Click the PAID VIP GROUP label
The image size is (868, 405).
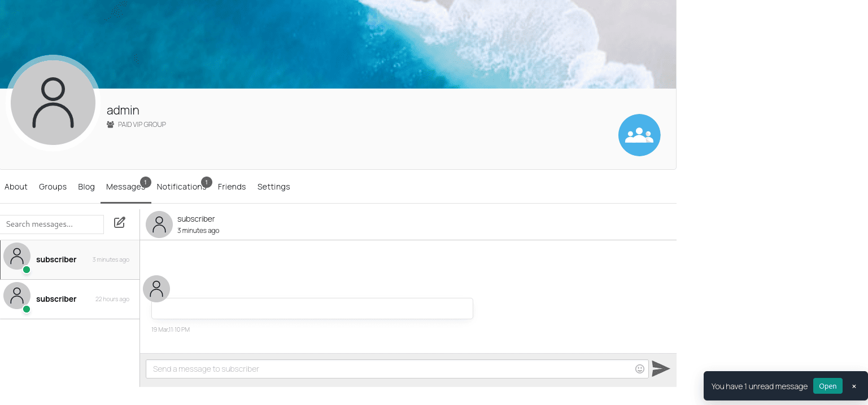tap(142, 125)
